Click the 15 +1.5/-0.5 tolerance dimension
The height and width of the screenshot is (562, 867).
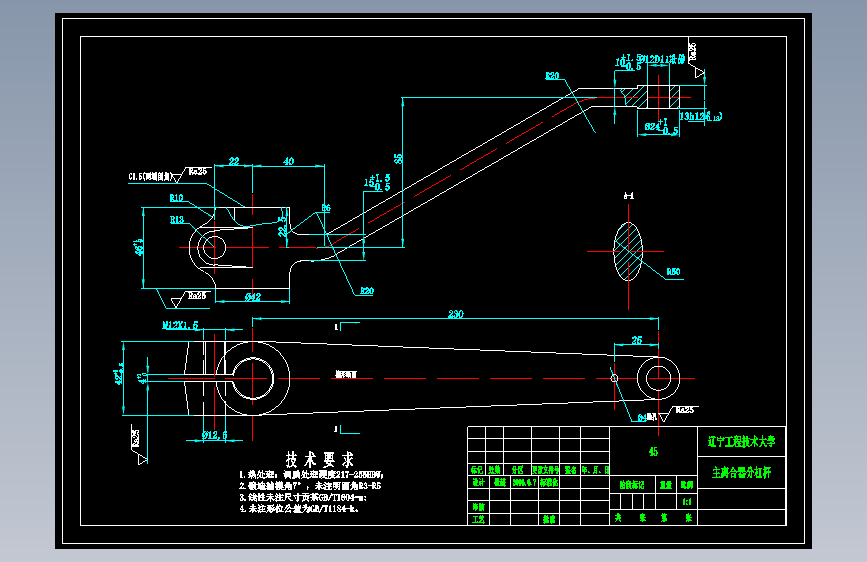377,183
